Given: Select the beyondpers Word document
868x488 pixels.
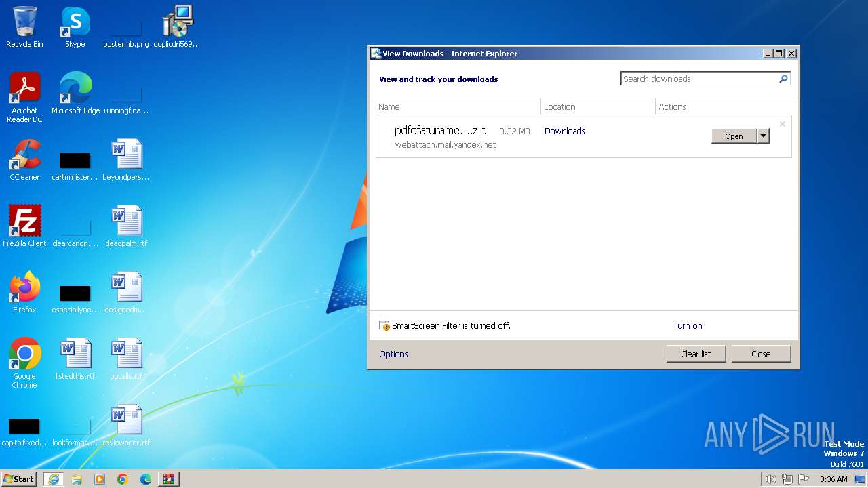Looking at the screenshot, I should tap(126, 160).
